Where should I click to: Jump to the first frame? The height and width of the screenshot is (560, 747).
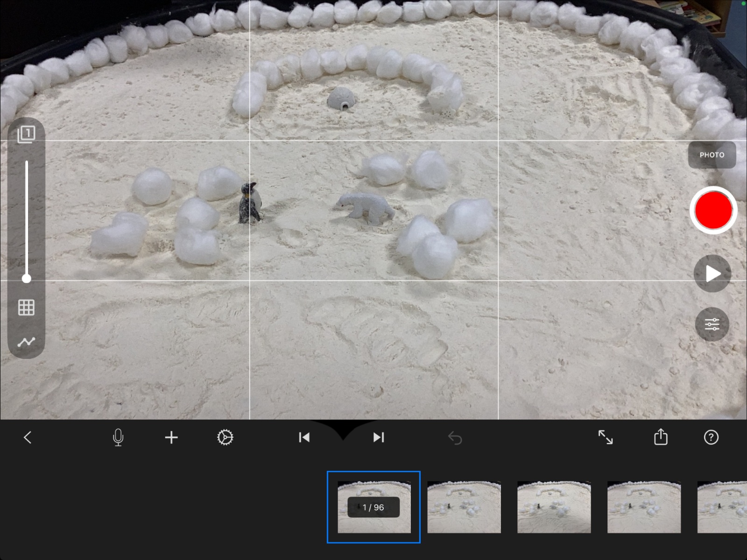point(304,437)
